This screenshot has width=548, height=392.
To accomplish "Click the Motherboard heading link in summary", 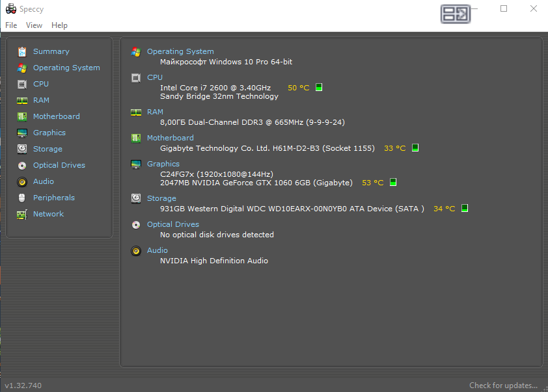I will tap(171, 138).
